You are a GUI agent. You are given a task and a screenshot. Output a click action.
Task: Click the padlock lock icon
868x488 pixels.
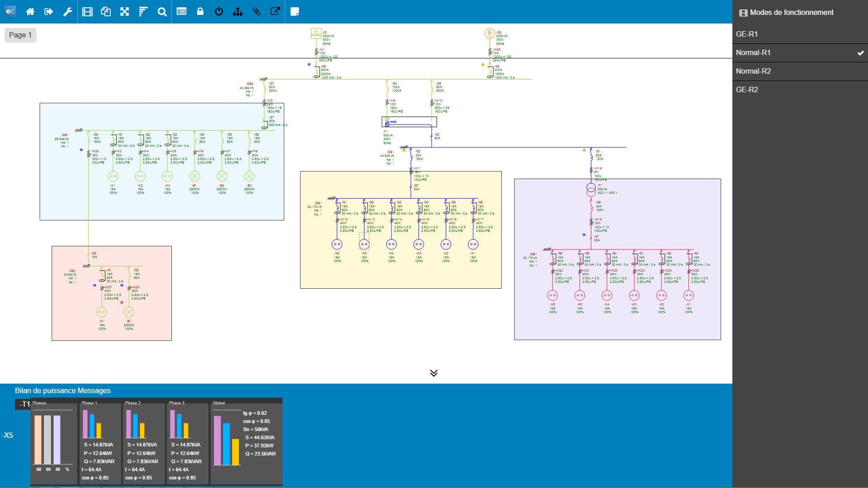[200, 12]
